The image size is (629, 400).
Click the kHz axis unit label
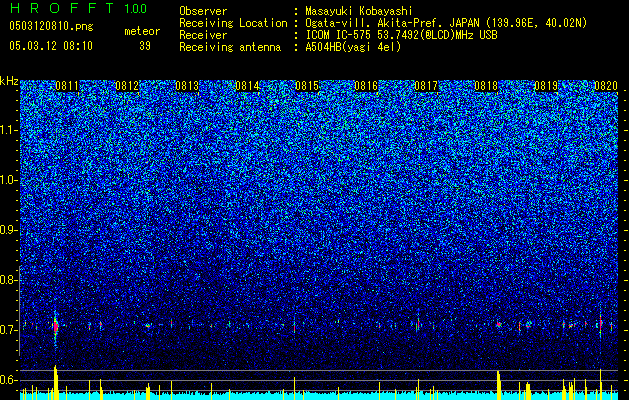tap(9, 81)
